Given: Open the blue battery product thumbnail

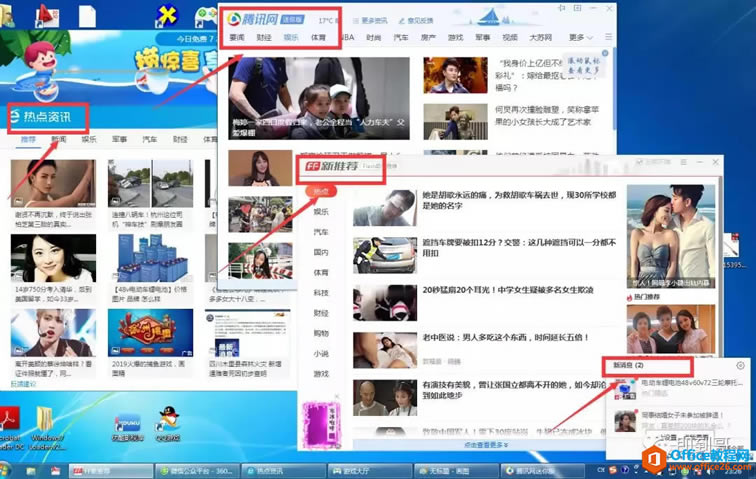Looking at the screenshot, I should [151, 258].
